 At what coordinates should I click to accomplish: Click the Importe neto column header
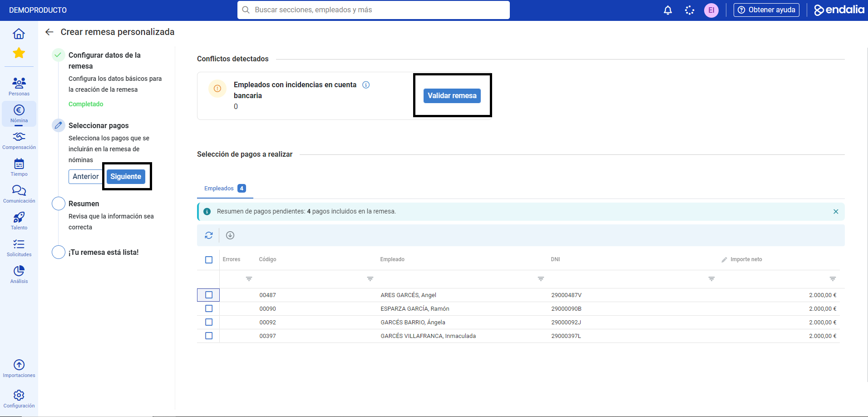click(746, 259)
